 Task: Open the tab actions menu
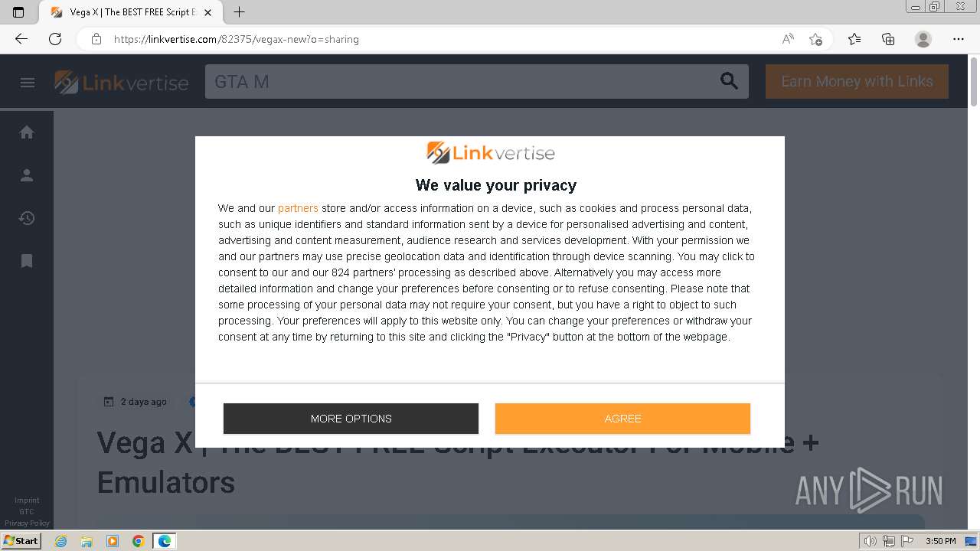(x=18, y=12)
